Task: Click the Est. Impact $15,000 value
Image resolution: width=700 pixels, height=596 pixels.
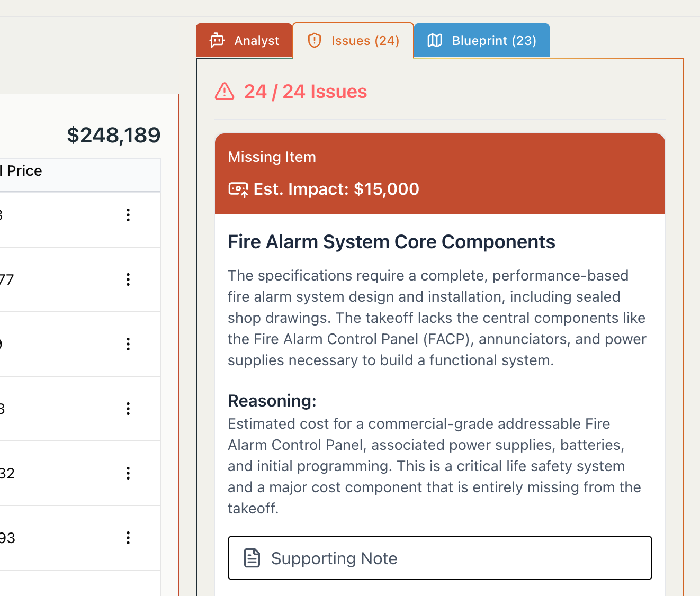Action: tap(336, 189)
